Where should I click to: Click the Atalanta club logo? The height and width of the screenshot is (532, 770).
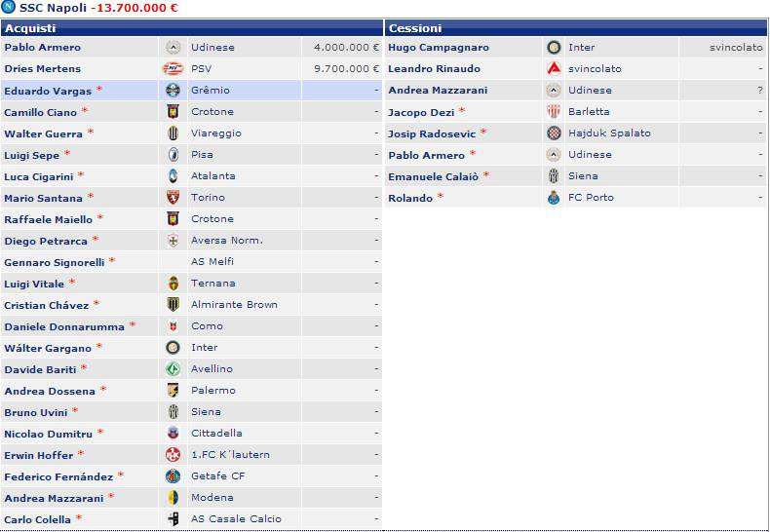[x=173, y=176]
